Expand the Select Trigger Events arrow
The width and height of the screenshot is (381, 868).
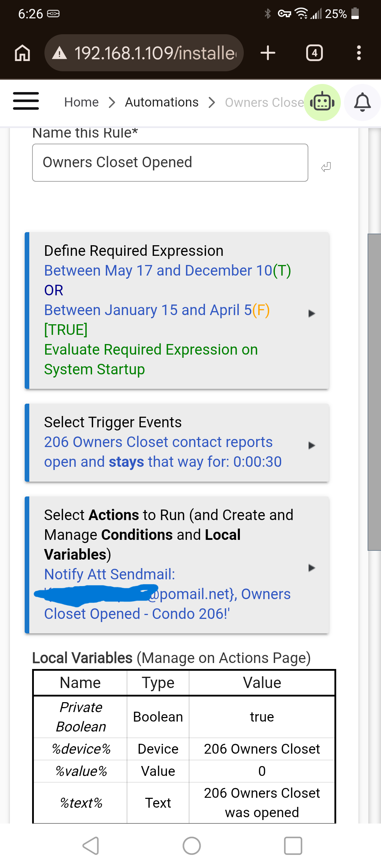pos(311,445)
